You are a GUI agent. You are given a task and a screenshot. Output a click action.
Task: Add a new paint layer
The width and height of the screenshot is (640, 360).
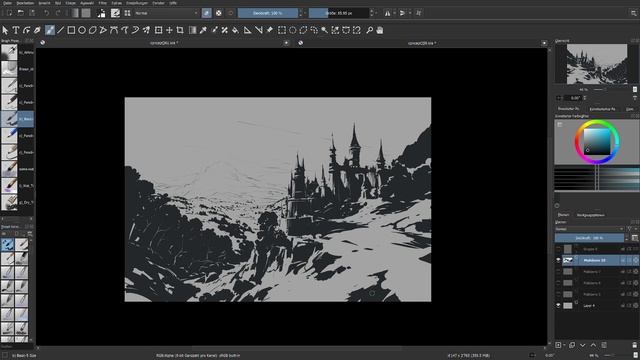pos(558,345)
